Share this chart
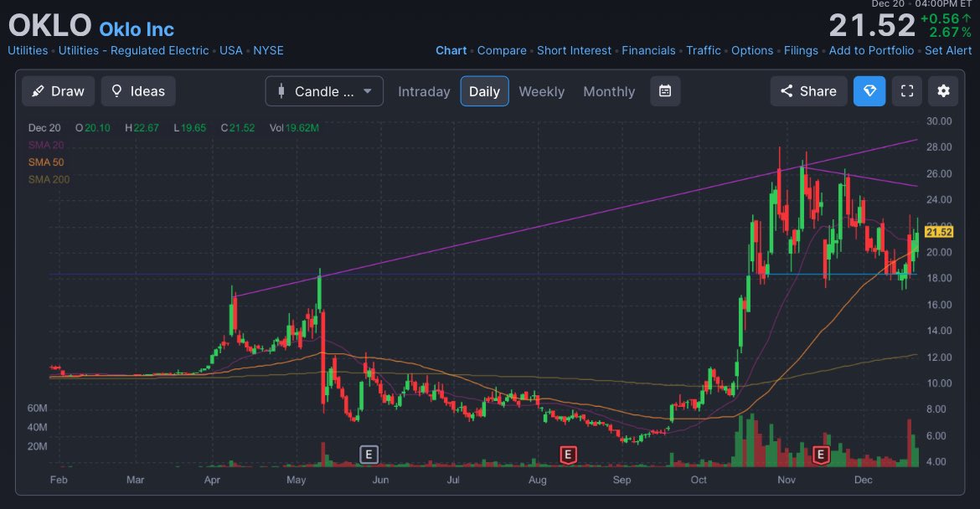 [808, 91]
